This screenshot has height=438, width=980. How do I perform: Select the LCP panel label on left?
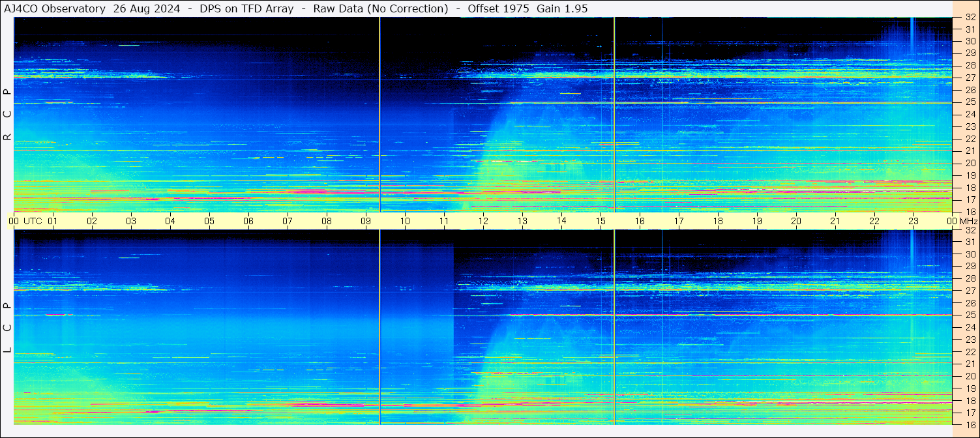(x=7, y=327)
